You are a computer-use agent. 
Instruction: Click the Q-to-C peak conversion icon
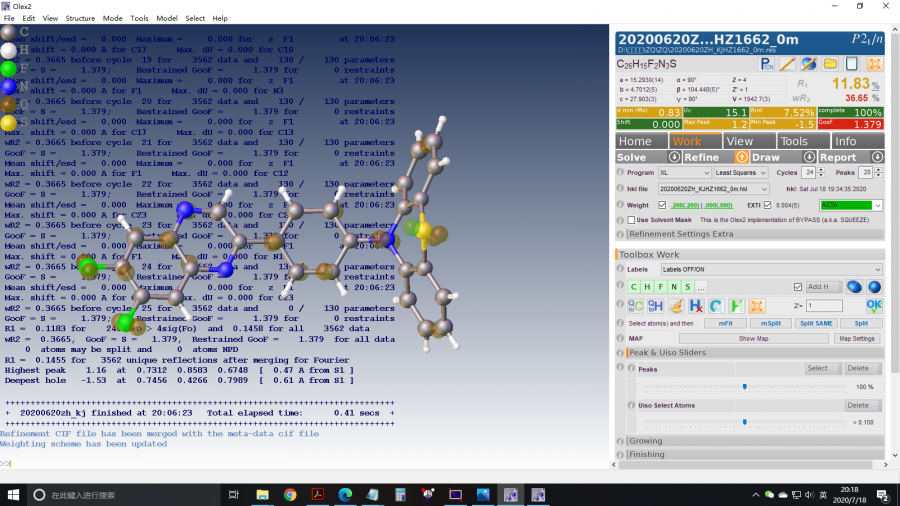[x=633, y=305]
